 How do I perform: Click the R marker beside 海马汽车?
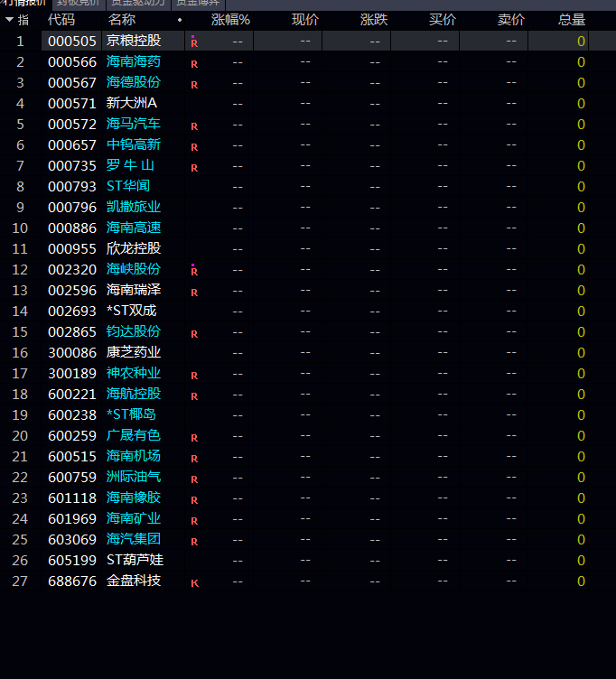click(194, 126)
